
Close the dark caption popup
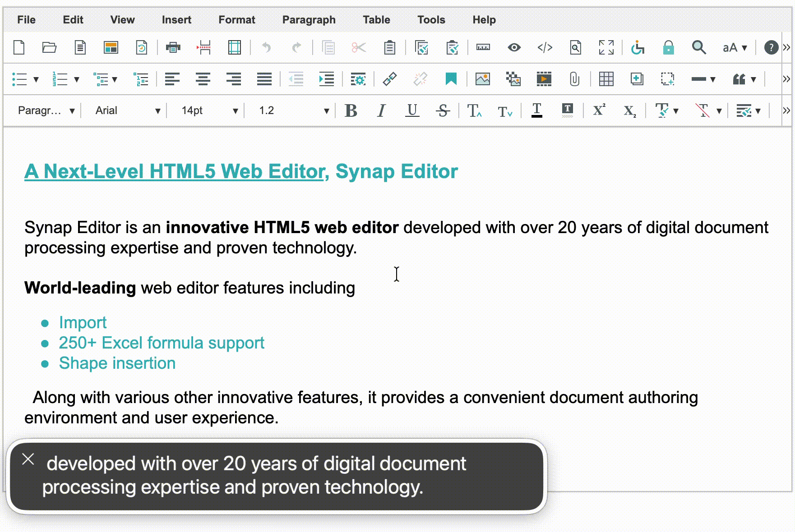(x=28, y=459)
